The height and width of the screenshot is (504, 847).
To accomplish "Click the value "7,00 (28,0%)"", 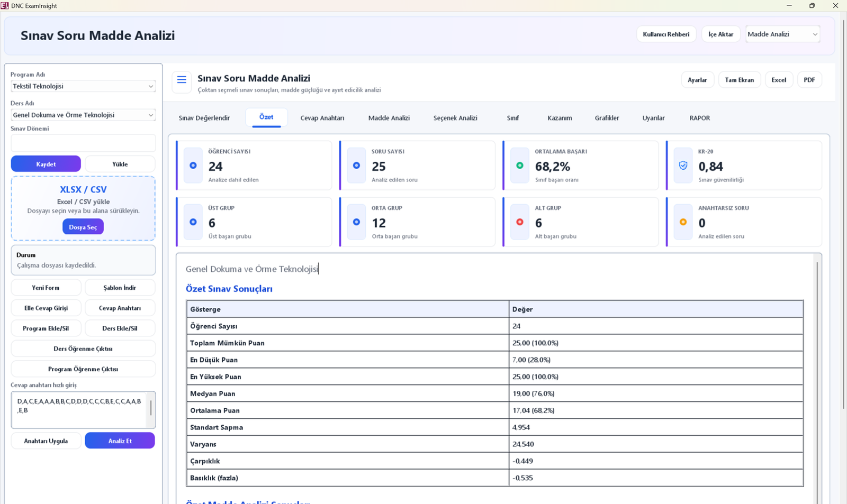I will click(531, 360).
